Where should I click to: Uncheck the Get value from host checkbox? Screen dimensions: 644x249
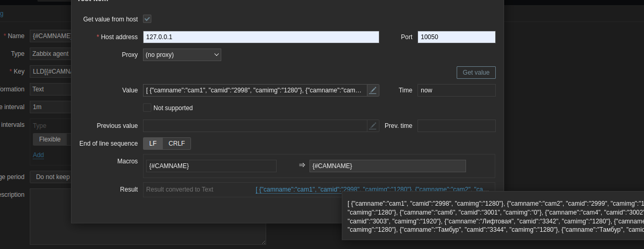click(x=147, y=19)
